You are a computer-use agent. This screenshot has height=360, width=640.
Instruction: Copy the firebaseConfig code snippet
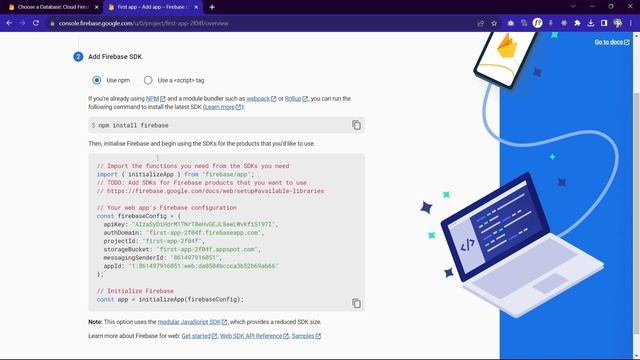tap(356, 303)
